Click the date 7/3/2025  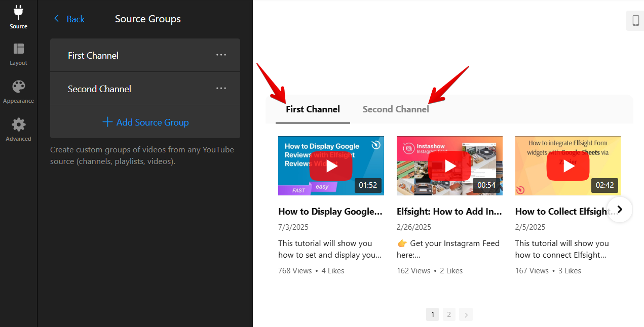pos(293,227)
